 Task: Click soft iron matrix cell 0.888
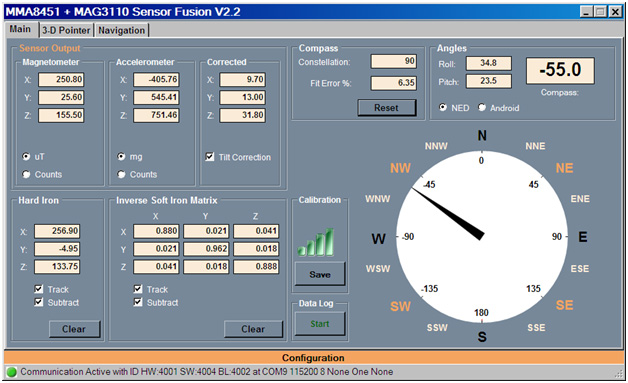pyautogui.click(x=256, y=266)
